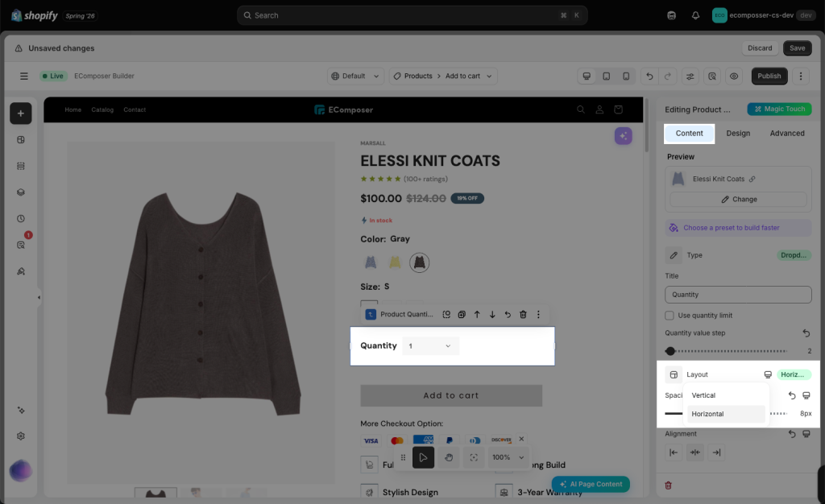Undo last change in the top toolbar
Viewport: 825px width, 504px height.
click(649, 76)
